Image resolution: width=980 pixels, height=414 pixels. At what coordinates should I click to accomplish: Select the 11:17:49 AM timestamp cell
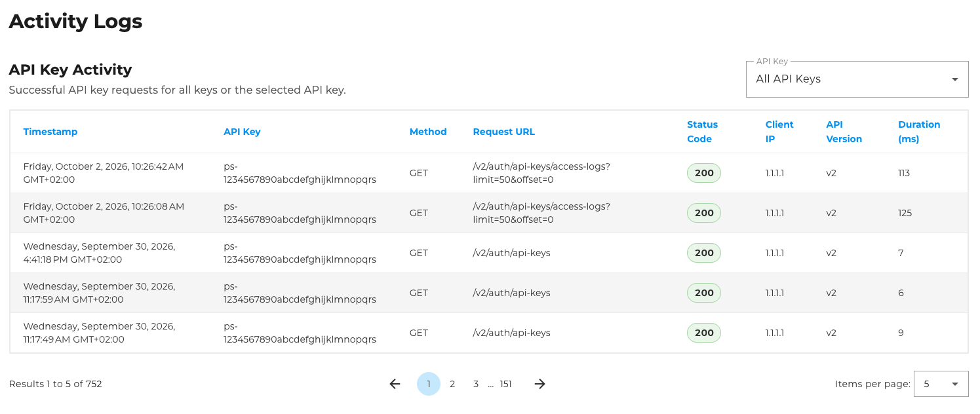[99, 333]
